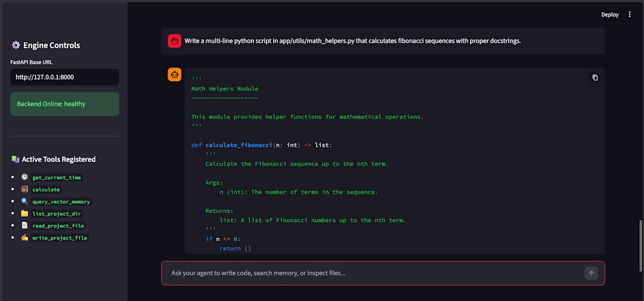
Task: Select the query_vector_memory tool label
Action: point(61,201)
